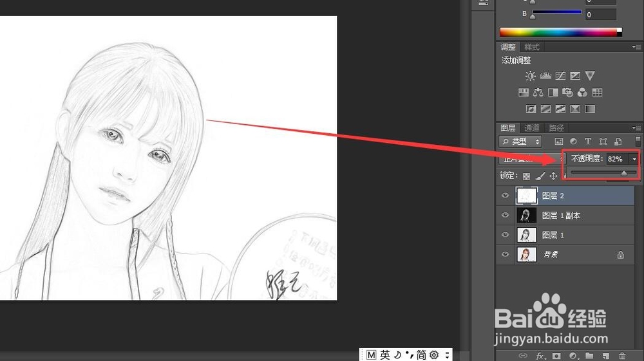
Task: Switch to the 图层 tab
Action: 508,128
